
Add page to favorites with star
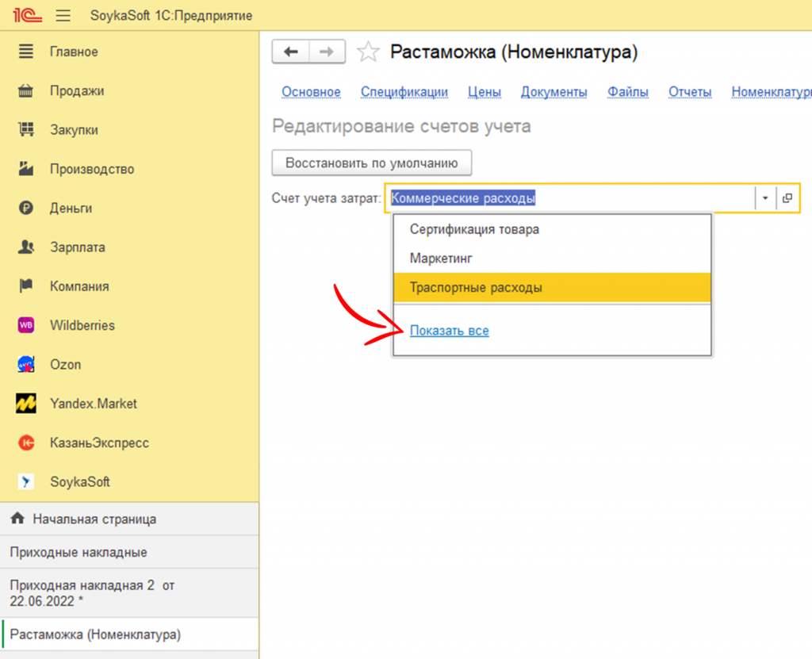click(368, 52)
